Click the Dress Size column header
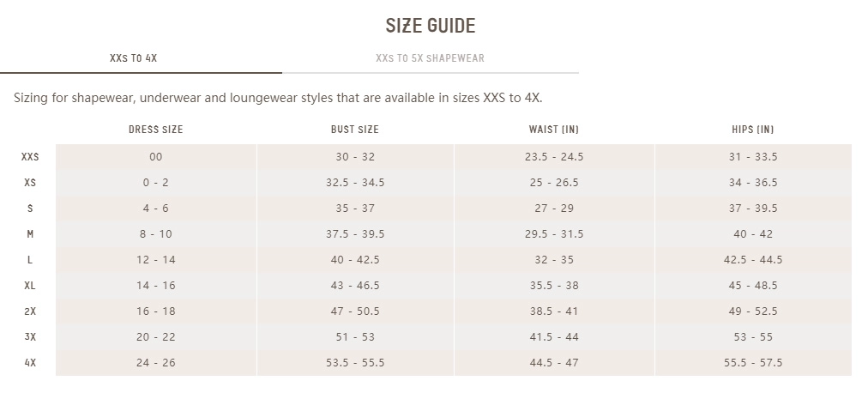The width and height of the screenshot is (868, 393). point(155,130)
